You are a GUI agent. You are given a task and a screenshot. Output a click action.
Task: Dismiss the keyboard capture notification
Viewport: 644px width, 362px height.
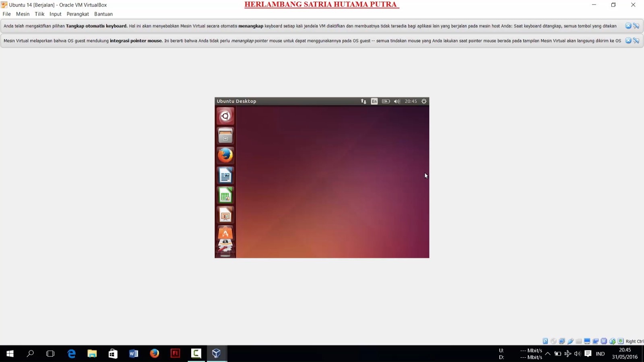628,26
